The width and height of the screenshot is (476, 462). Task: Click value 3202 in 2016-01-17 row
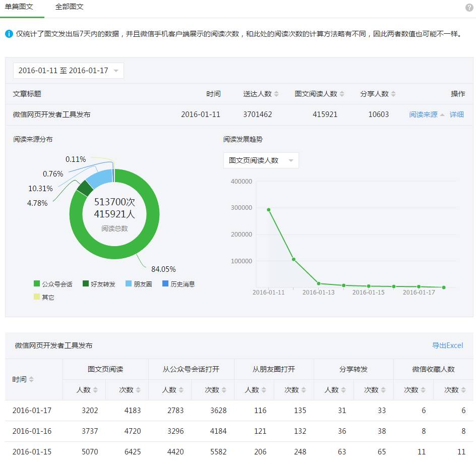[90, 411]
